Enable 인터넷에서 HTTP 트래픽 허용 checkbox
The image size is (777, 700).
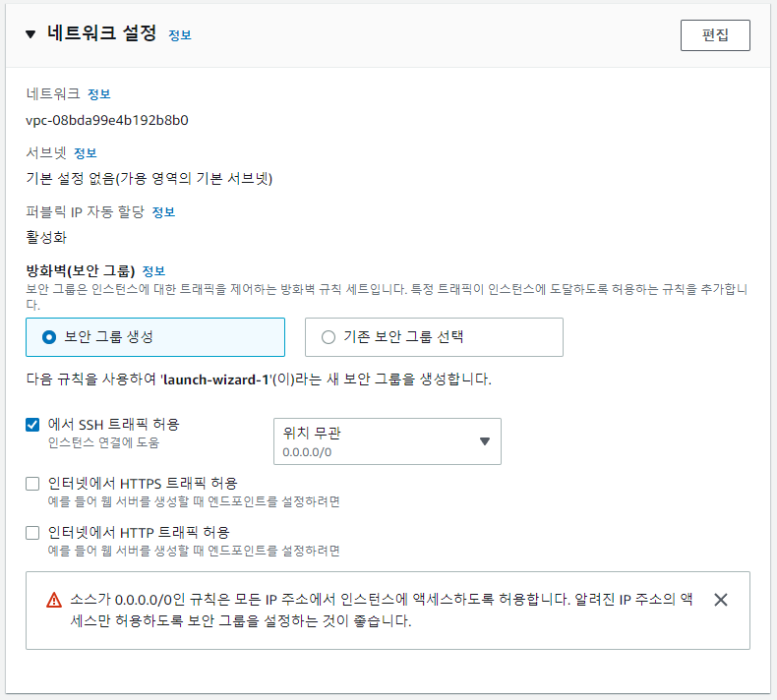[x=32, y=533]
